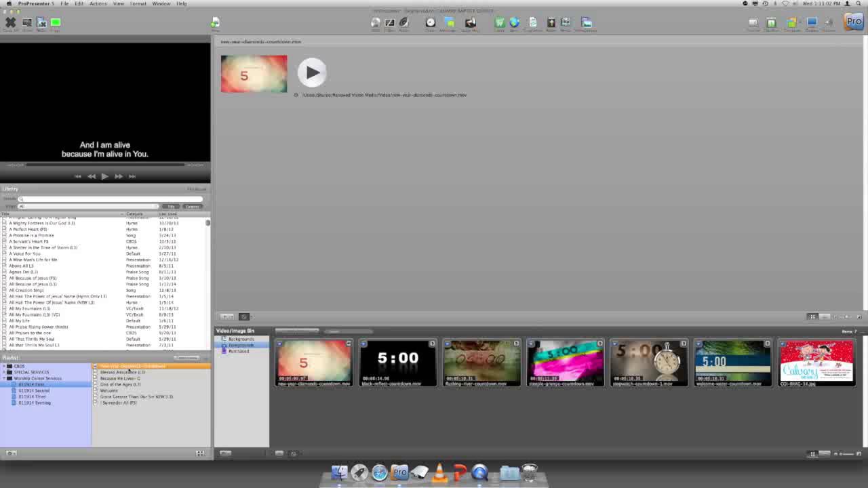Select black-reflect-countdown.mov thumbnail
Viewport: 868px width, 488px height.
click(x=397, y=363)
